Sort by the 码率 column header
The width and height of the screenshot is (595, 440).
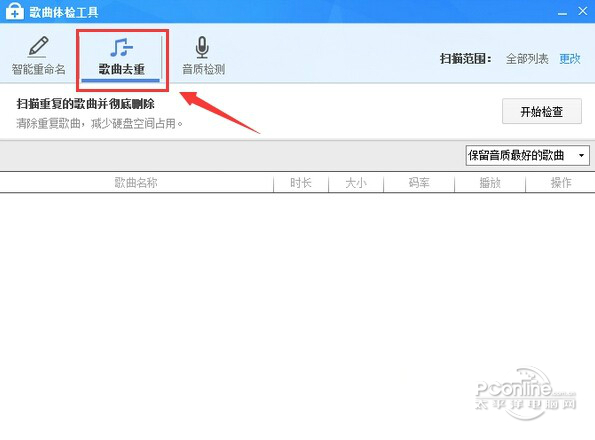coord(419,183)
